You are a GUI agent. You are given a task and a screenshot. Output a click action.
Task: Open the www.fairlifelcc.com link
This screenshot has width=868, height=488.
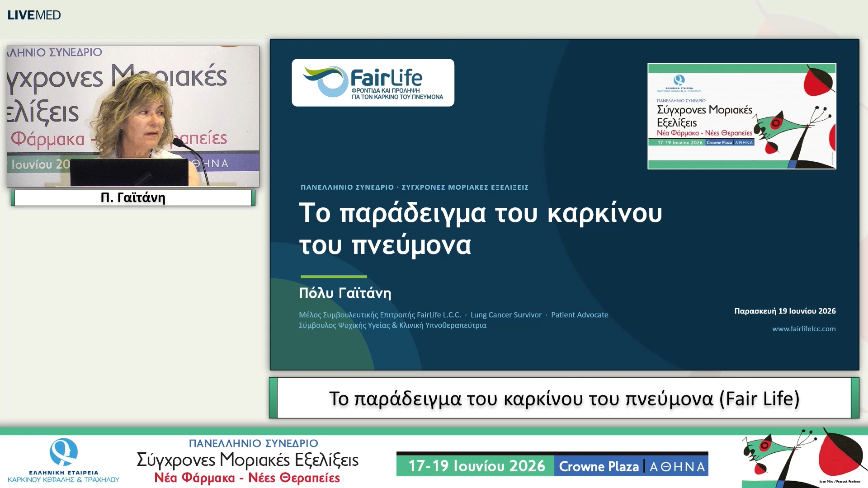click(804, 328)
